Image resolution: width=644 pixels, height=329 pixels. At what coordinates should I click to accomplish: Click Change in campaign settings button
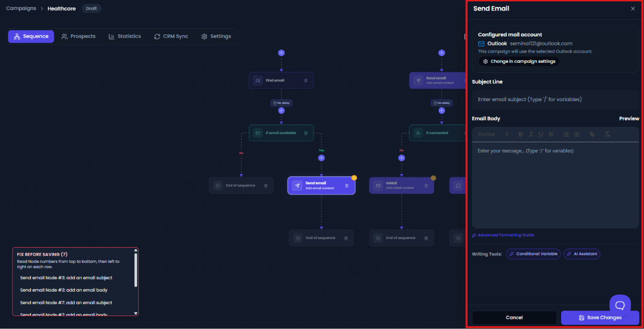519,61
